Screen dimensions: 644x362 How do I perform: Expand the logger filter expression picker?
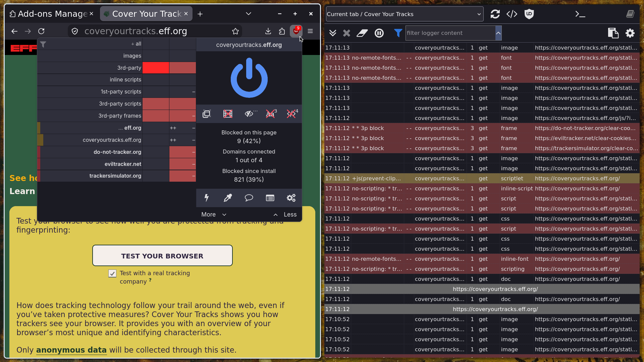coord(498,33)
